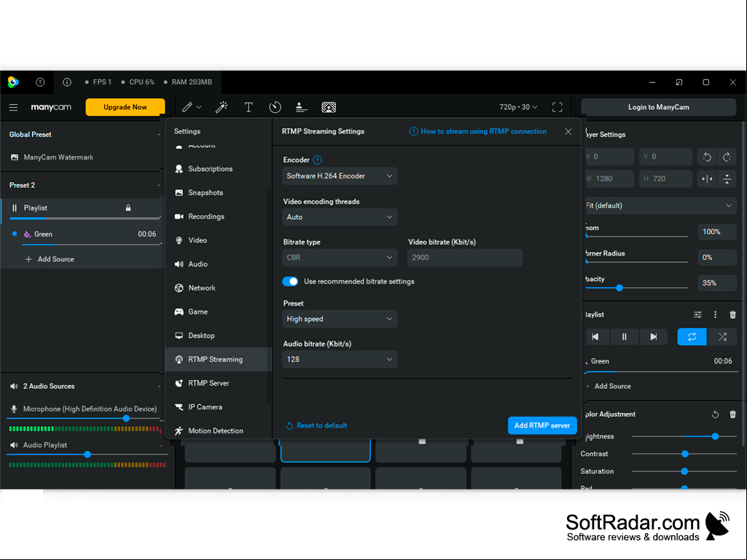
Task: Rotate layer counterclockwise
Action: pos(707,157)
